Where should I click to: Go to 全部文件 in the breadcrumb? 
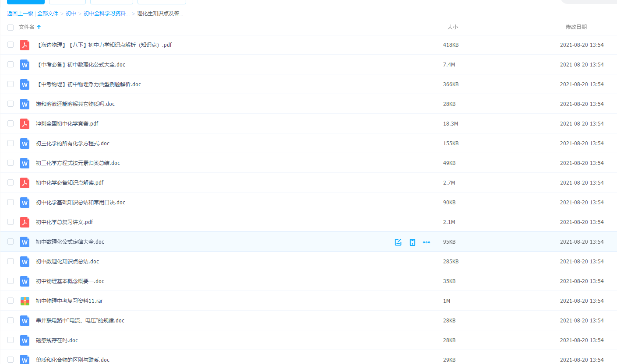pos(48,14)
